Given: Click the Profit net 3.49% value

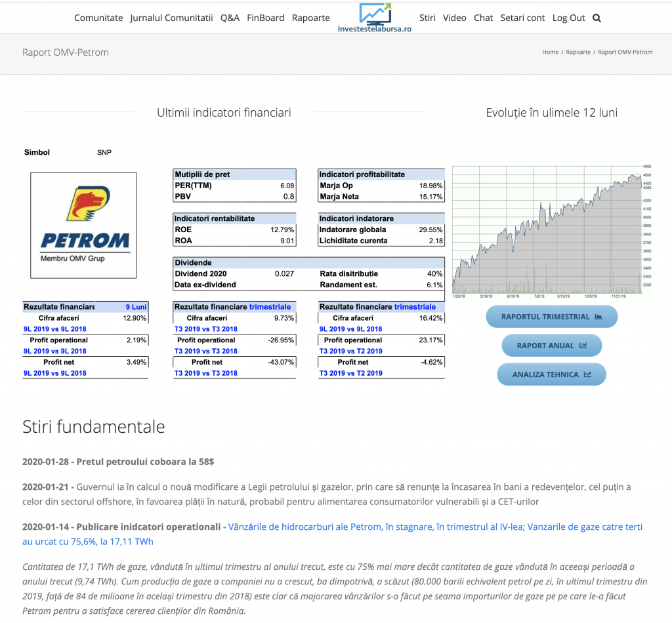Looking at the screenshot, I should [136, 362].
